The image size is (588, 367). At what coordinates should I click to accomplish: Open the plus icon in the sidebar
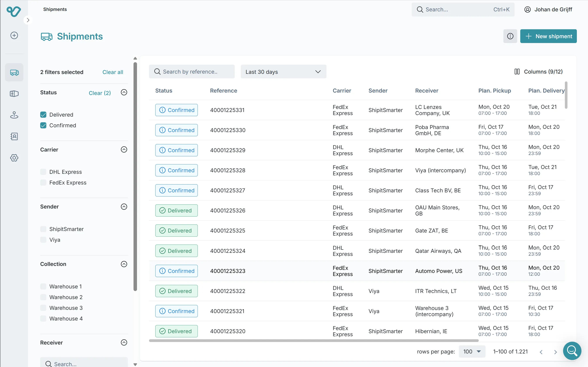pyautogui.click(x=14, y=35)
